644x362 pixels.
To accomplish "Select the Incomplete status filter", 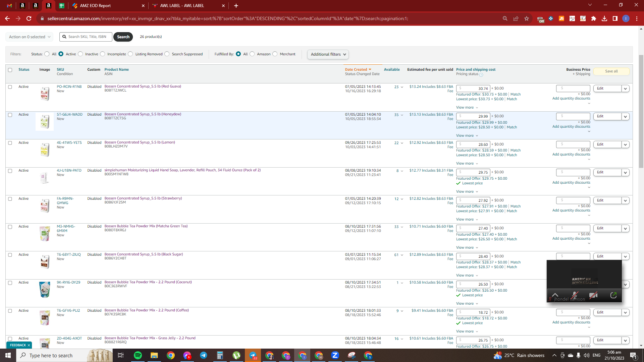I will pyautogui.click(x=103, y=54).
